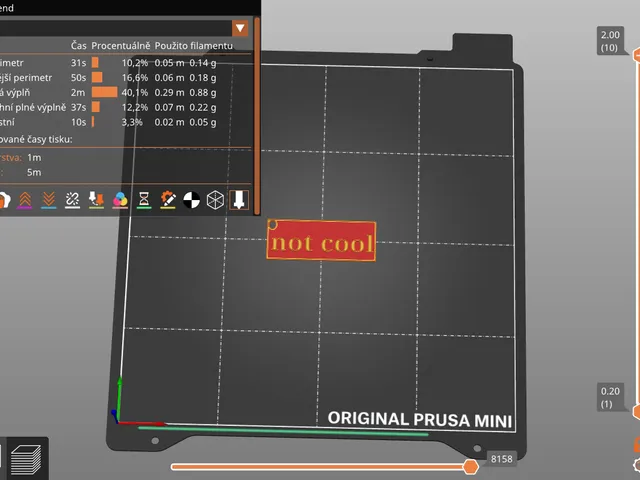Toggle tool marker down-arrow icon
Image resolution: width=640 pixels, height=480 pixels.
pos(239,200)
